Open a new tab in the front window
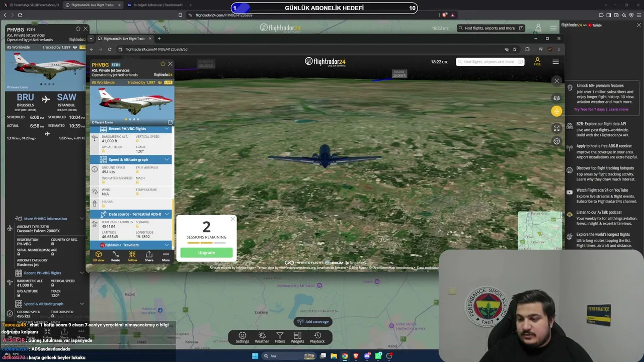This screenshot has height=362, width=644. click(159, 39)
